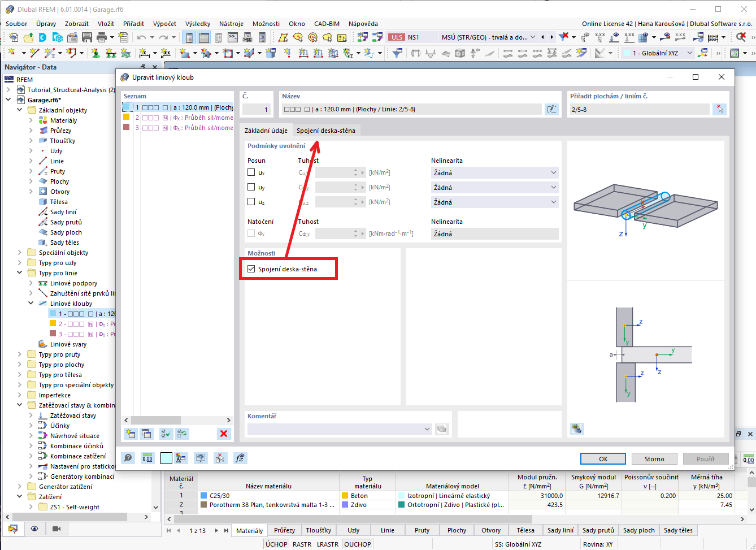Open the Soubor menu
Viewport: 756px width, 550px height.
(x=16, y=24)
